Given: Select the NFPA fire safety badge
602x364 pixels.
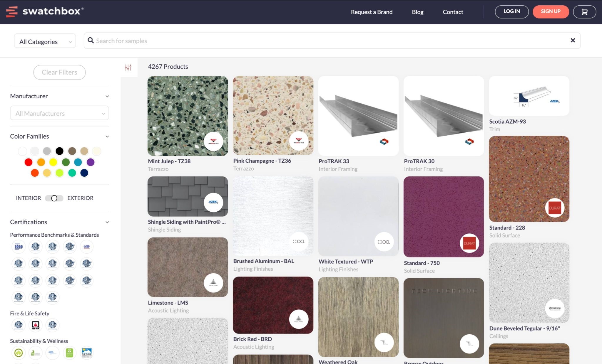Looking at the screenshot, I should click(x=35, y=325).
